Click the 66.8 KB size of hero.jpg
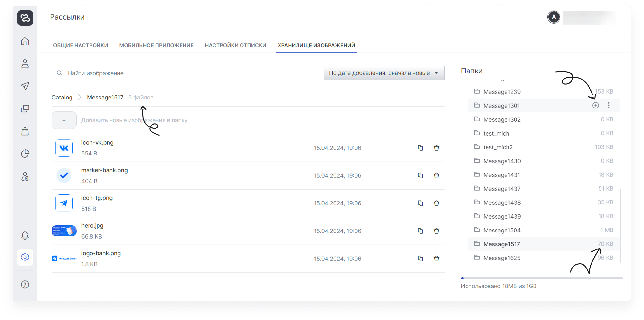The height and width of the screenshot is (320, 644). [x=92, y=236]
